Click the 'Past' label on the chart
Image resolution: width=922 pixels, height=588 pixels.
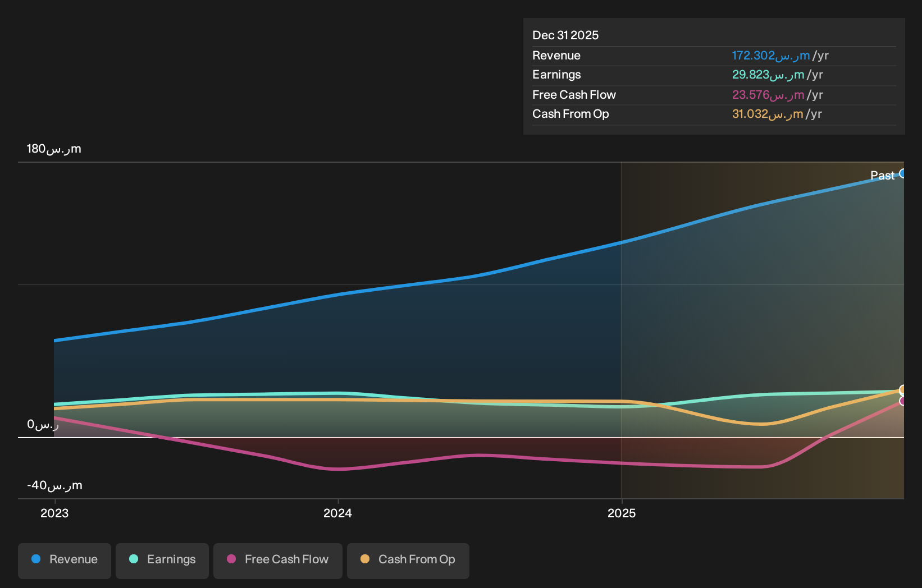[x=882, y=176]
